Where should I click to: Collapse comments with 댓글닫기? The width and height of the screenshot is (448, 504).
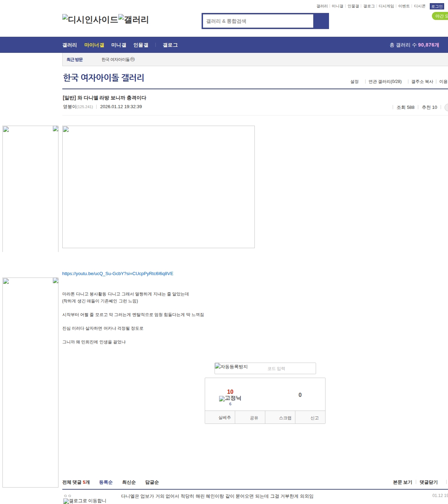(x=428, y=482)
